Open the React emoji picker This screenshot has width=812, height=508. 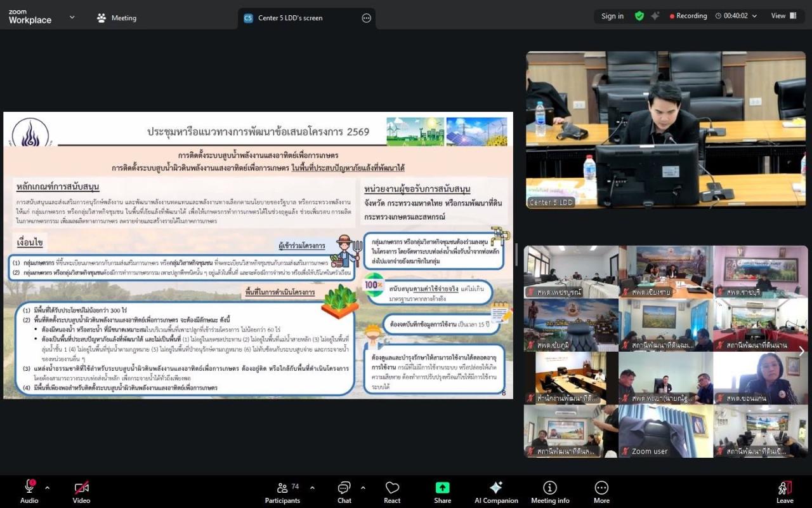392,491
